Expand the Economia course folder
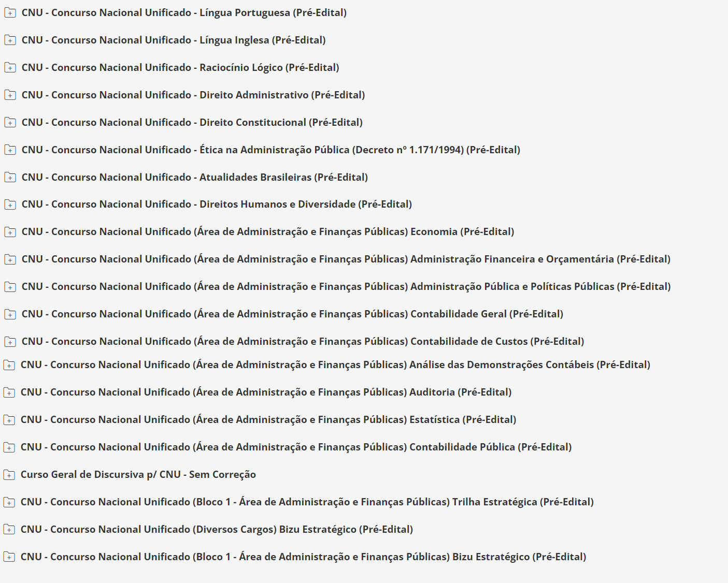This screenshot has width=728, height=583. point(10,232)
